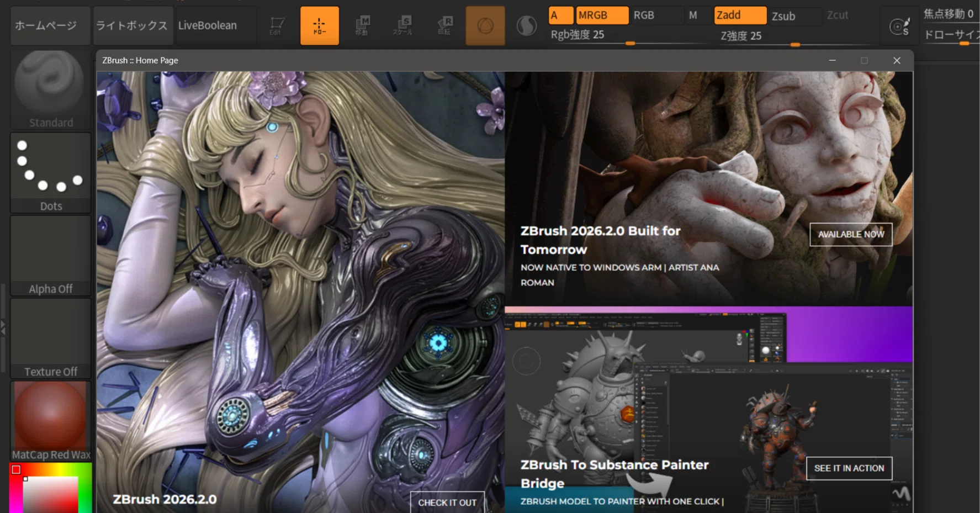This screenshot has height=513, width=980.
Task: Click the ZBrush 2026.2.0 title on artwork
Action: click(165, 499)
